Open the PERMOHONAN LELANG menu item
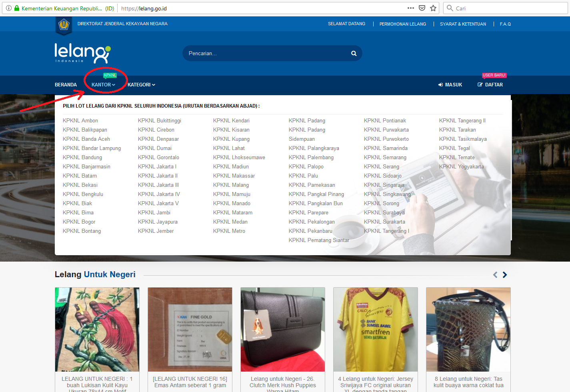The image size is (570, 392). pyautogui.click(x=402, y=24)
